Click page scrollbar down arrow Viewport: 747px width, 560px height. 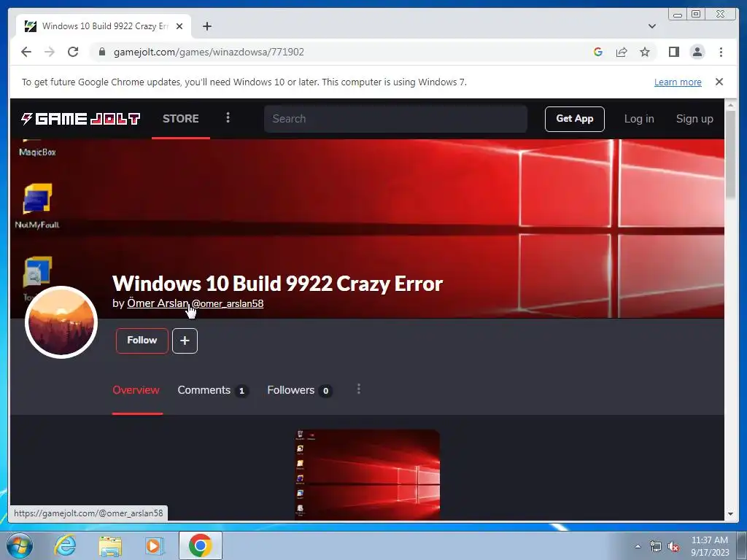[x=730, y=514]
